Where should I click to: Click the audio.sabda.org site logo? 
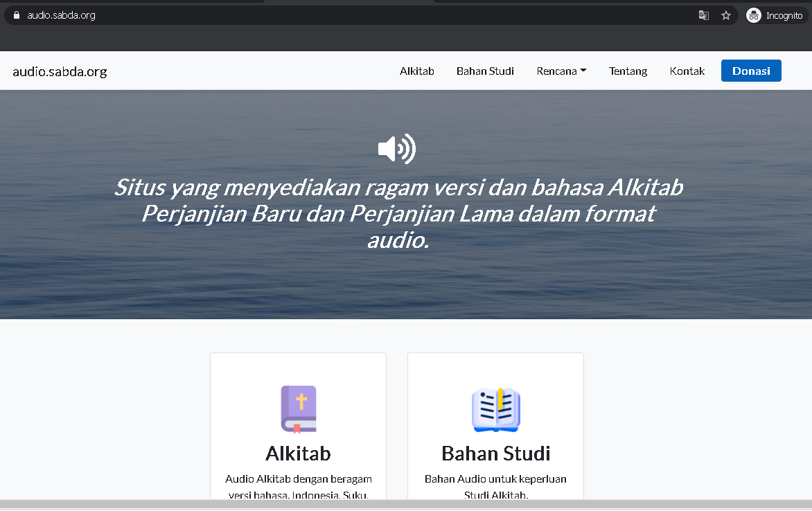[60, 71]
